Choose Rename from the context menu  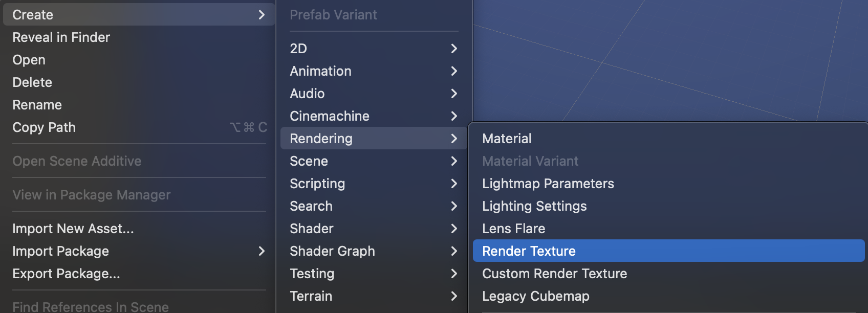click(x=37, y=104)
